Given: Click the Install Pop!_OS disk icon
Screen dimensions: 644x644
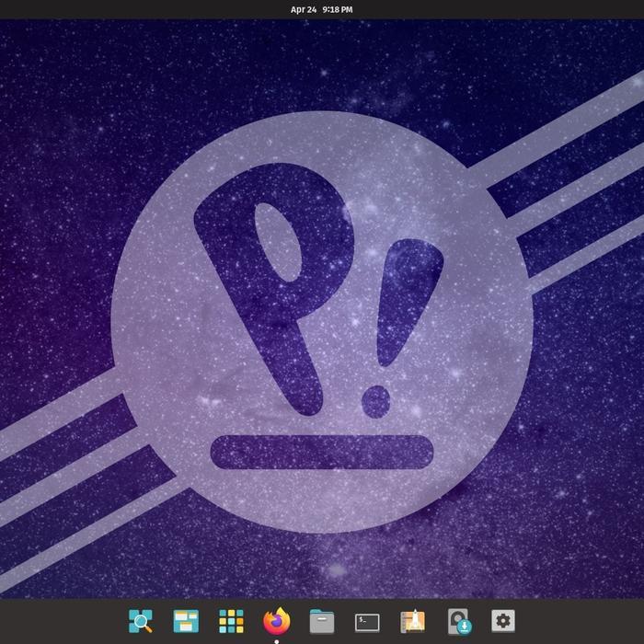Looking at the screenshot, I should coord(459,621).
